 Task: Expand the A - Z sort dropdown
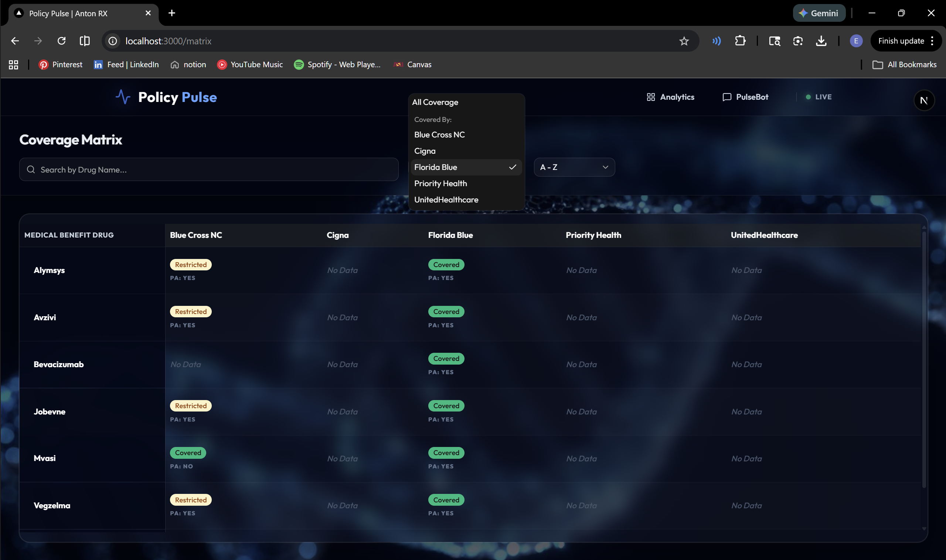coord(574,167)
